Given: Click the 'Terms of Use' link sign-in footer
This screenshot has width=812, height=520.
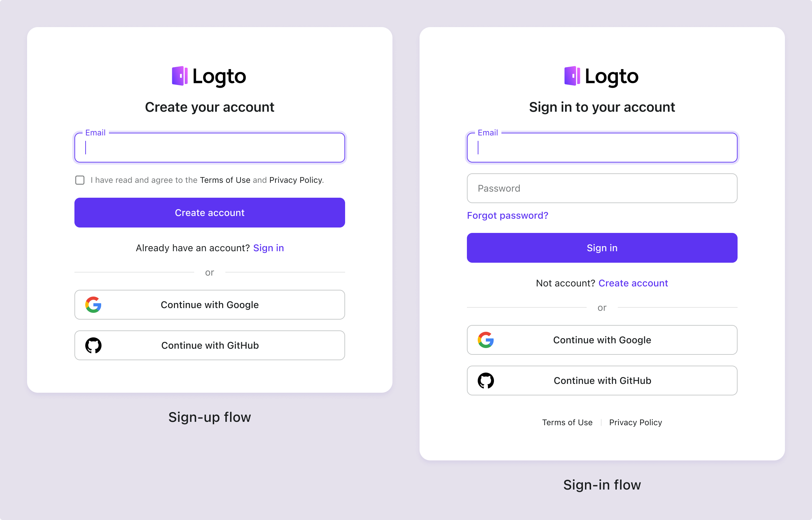Looking at the screenshot, I should click(x=566, y=422).
